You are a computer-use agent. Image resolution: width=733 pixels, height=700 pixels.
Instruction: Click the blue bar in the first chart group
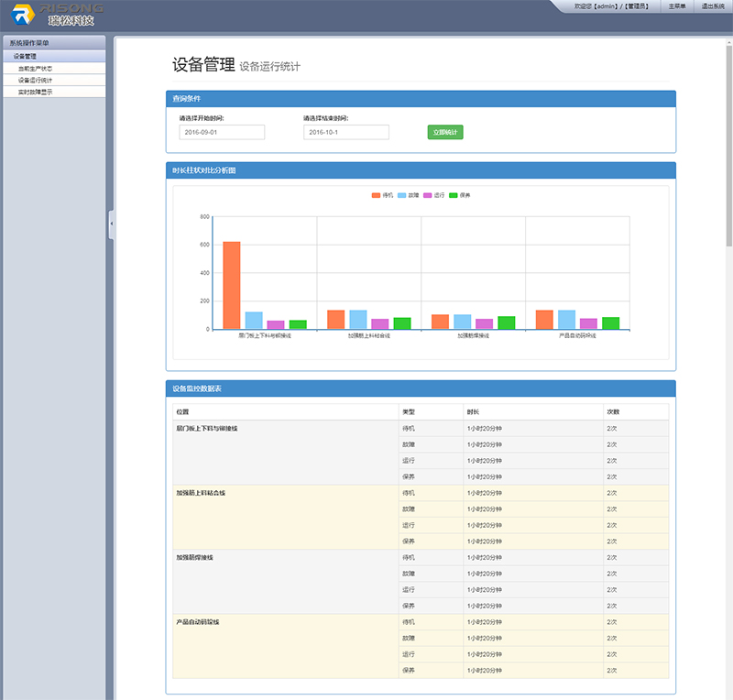[x=254, y=321]
